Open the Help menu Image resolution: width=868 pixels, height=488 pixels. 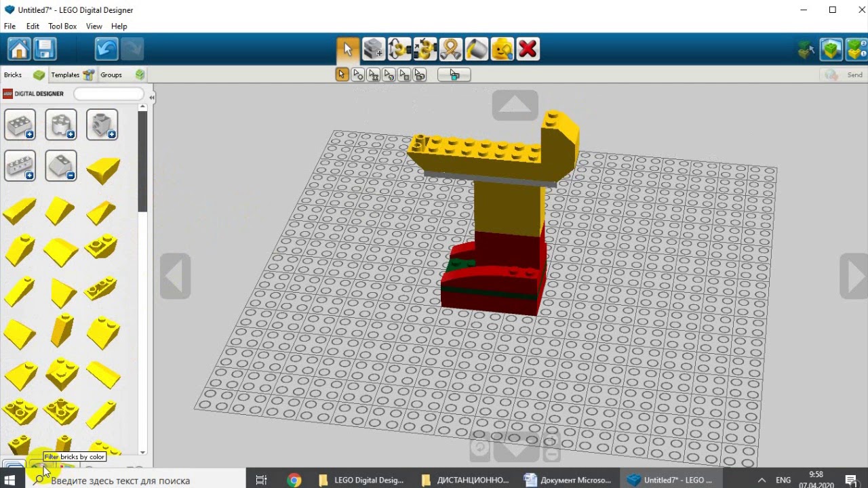(x=119, y=26)
